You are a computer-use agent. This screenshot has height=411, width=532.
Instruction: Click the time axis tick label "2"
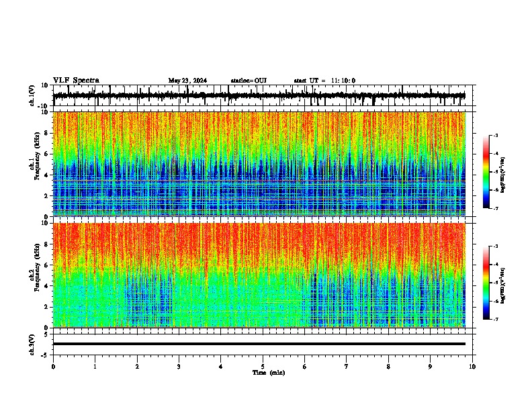coord(137,367)
